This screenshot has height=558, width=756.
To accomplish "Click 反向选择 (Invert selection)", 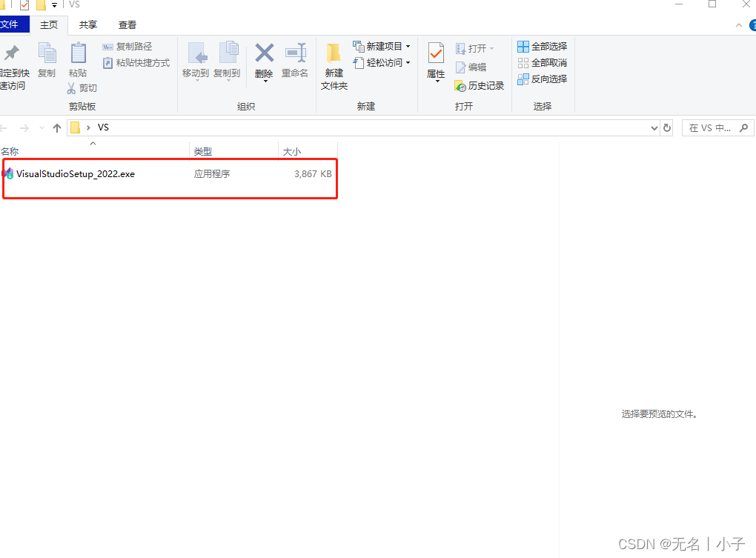I will [x=542, y=79].
